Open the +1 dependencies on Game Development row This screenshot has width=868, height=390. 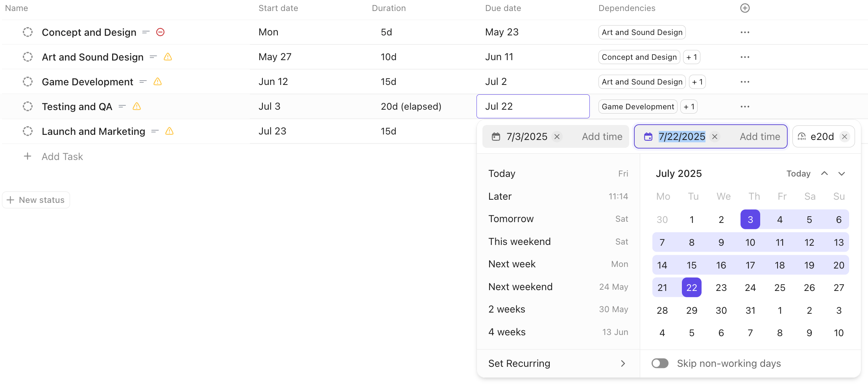pos(697,82)
